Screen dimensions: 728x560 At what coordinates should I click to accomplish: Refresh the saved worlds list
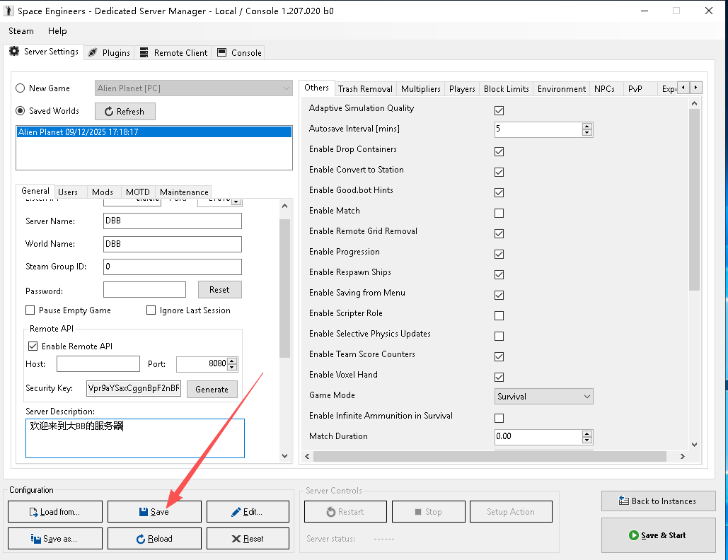[x=125, y=112]
